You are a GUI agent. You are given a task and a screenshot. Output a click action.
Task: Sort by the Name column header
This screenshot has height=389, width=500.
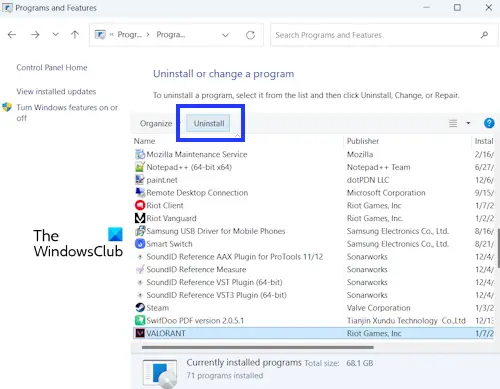coord(144,141)
